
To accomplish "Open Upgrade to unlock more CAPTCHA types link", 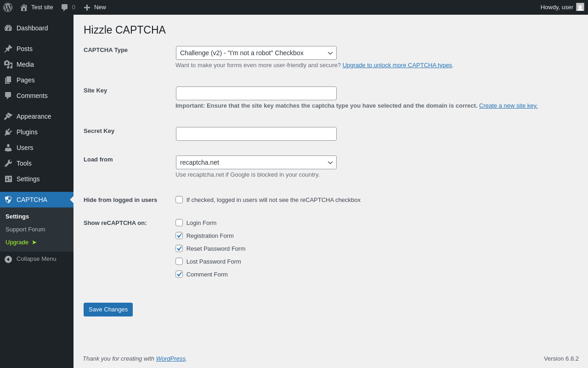I will click(397, 65).
